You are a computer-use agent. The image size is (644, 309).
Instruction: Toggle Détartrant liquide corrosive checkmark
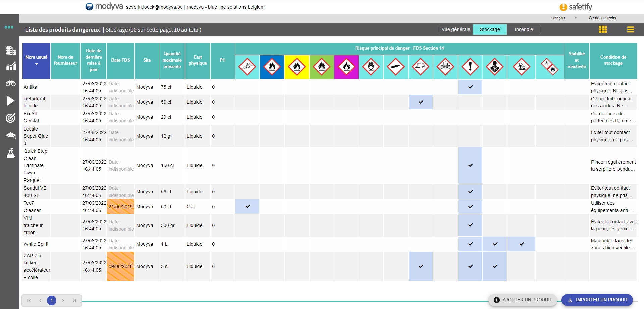point(421,102)
